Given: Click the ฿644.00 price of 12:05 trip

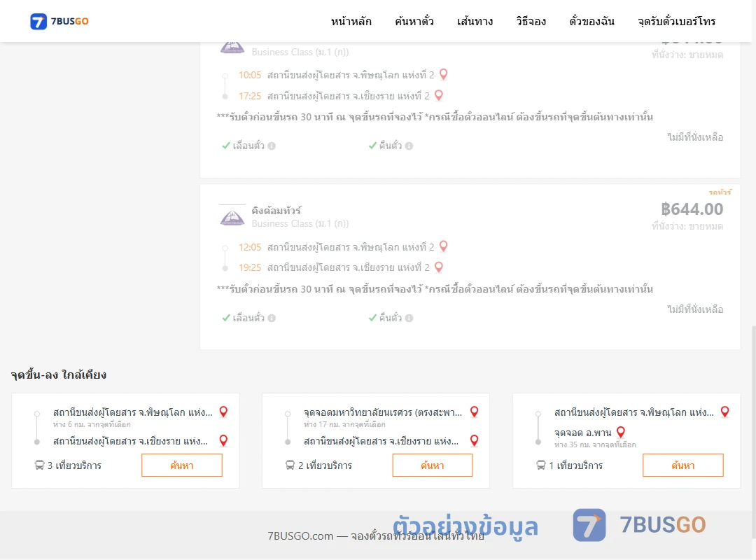Looking at the screenshot, I should coord(692,209).
